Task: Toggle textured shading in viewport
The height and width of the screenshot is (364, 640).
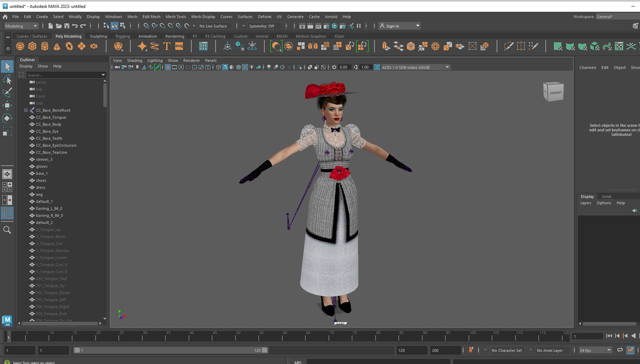Action: point(245,67)
